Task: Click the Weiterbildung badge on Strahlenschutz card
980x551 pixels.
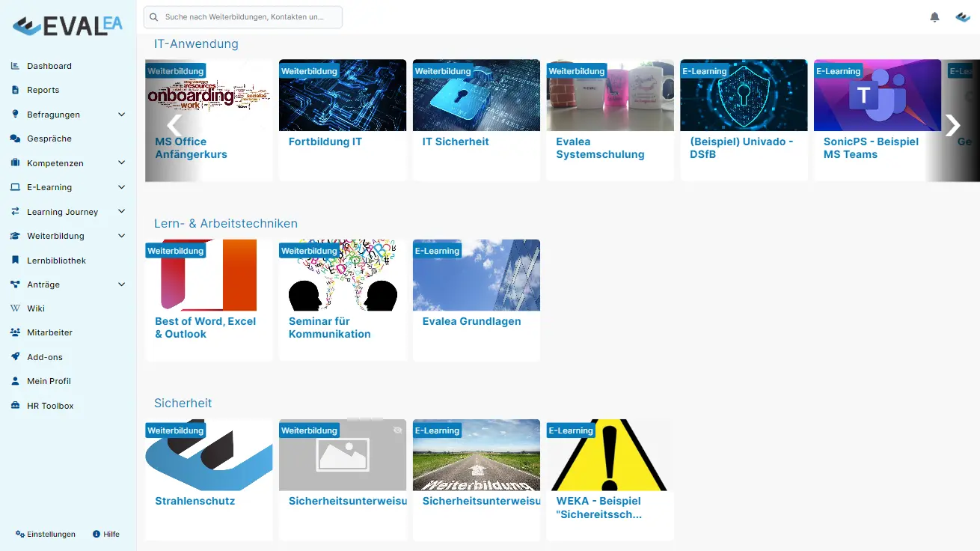Action: [175, 430]
